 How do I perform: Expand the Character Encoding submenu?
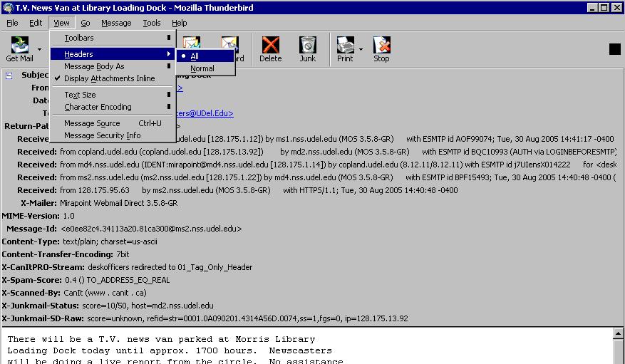click(113, 107)
